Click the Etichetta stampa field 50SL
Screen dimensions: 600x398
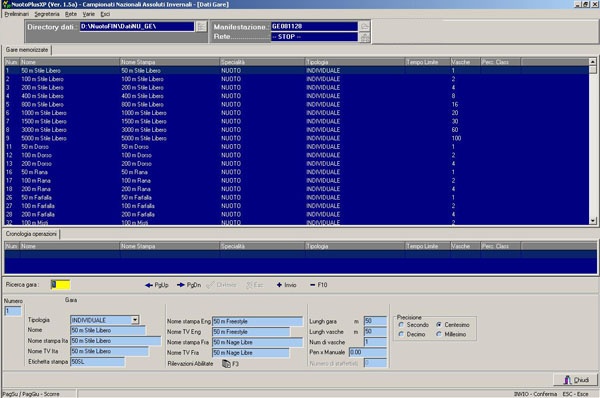(98, 362)
